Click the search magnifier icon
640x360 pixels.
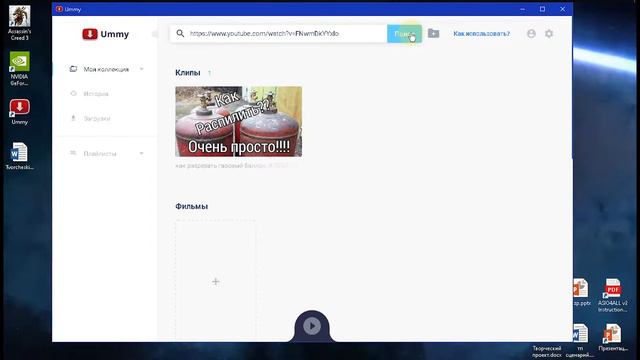180,33
